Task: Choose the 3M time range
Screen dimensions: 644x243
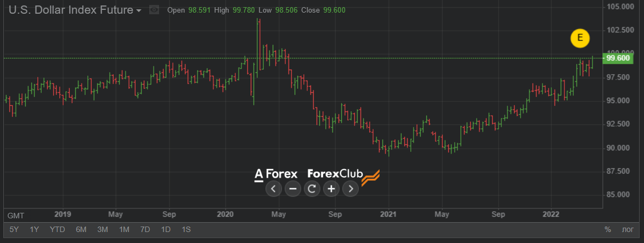Action: (103, 229)
